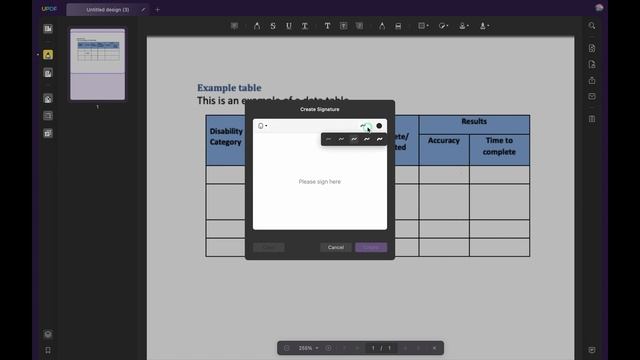This screenshot has width=640, height=360.
Task: Open the line thickness selector in signature dialog
Action: 364,126
